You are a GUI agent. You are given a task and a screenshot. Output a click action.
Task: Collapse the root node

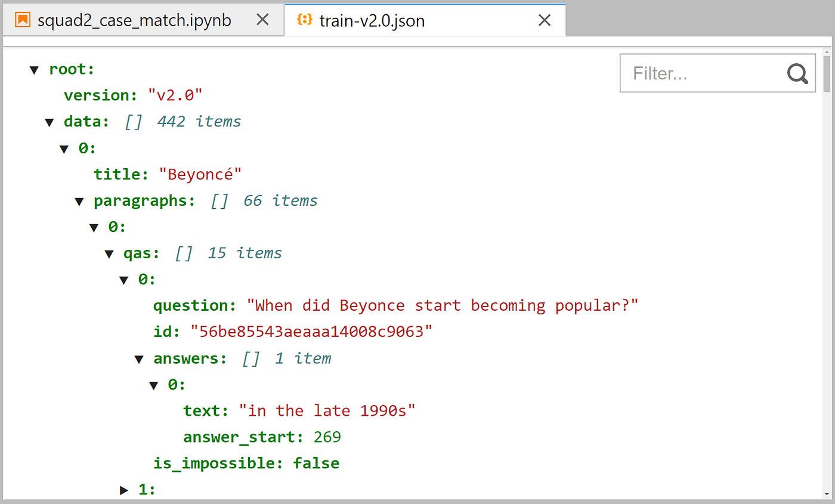click(34, 69)
